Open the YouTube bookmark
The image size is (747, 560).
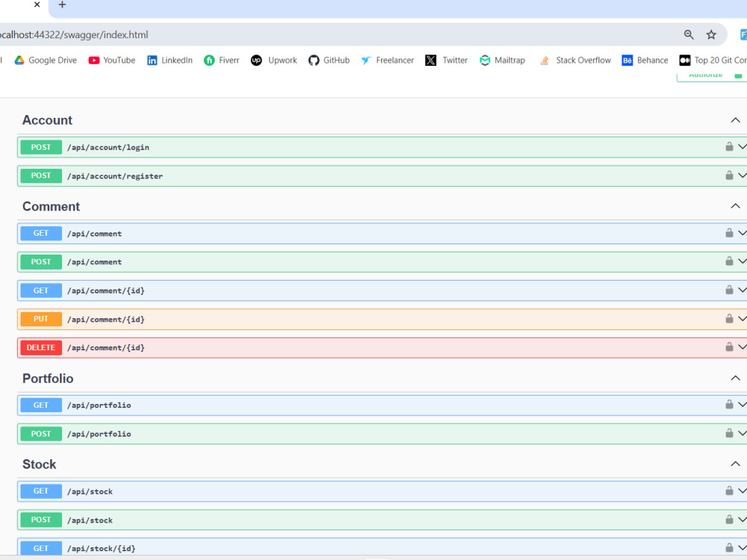click(x=112, y=60)
